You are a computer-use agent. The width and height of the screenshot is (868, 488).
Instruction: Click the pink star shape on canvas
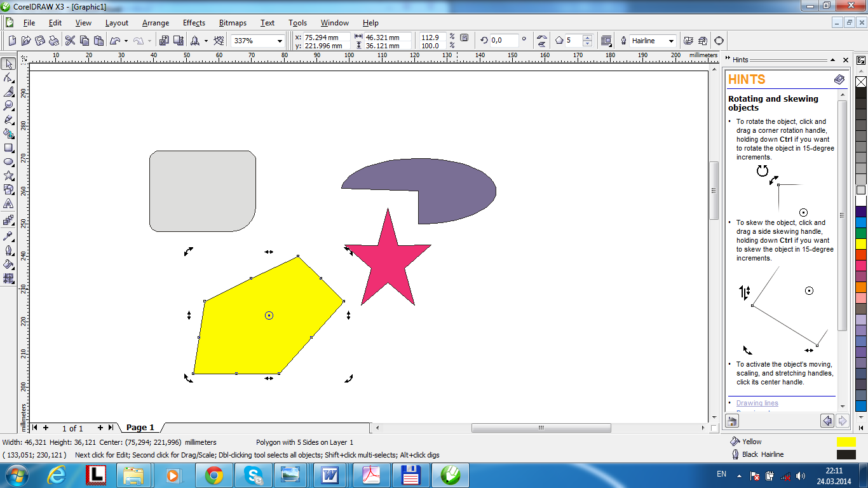[388, 257]
